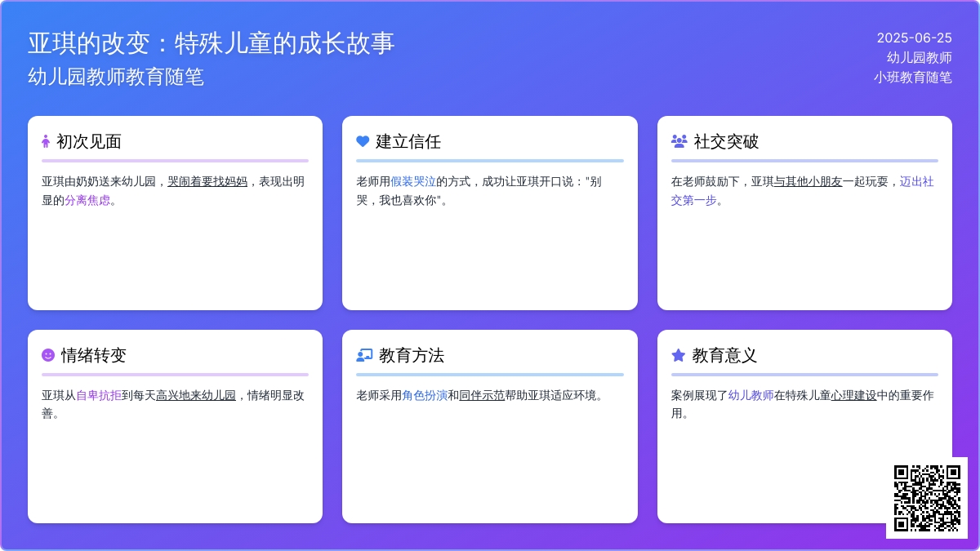This screenshot has width=980, height=551.
Task: Click the header label 幼儿园教师
Action: (x=920, y=57)
